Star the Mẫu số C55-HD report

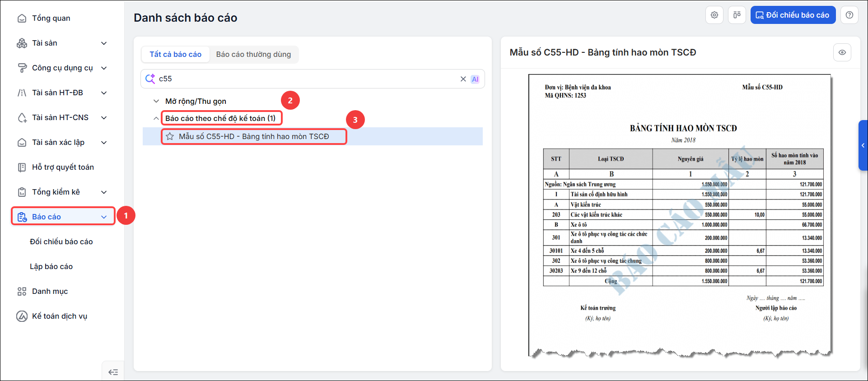click(170, 136)
